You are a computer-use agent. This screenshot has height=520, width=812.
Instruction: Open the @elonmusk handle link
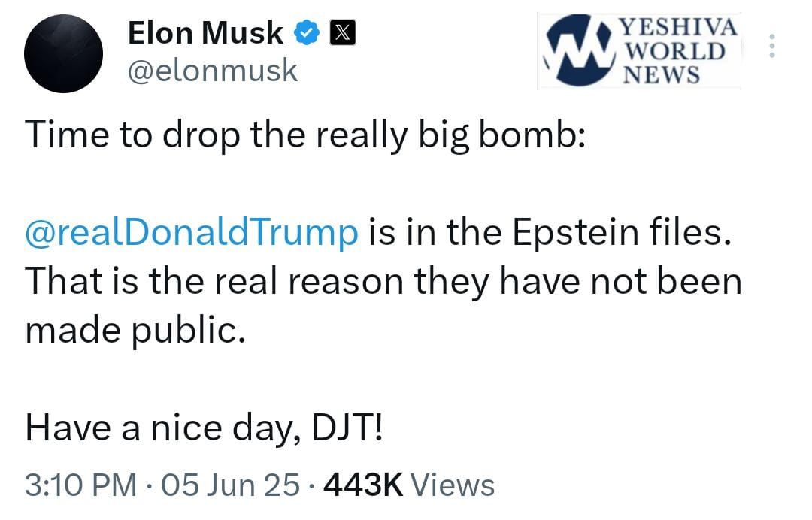point(214,71)
